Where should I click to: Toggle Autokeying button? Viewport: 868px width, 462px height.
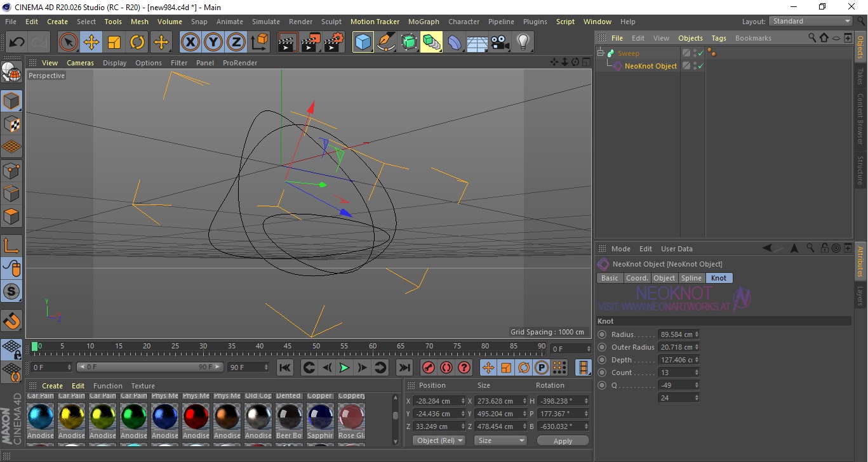click(446, 367)
